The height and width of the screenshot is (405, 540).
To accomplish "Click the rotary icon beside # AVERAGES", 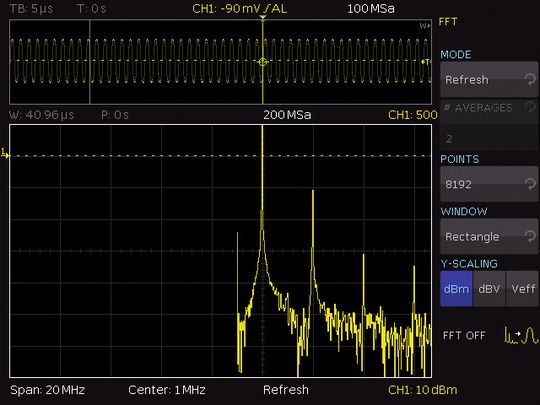I will point(531,107).
